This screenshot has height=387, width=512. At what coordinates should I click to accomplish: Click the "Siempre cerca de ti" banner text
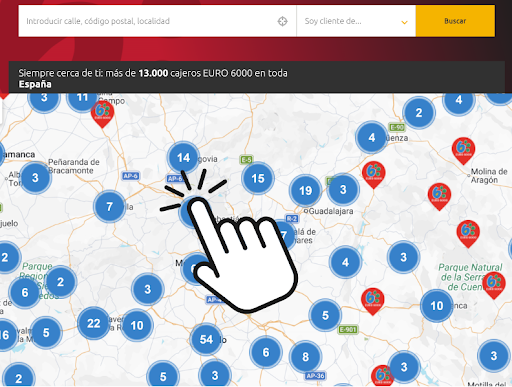tap(153, 78)
